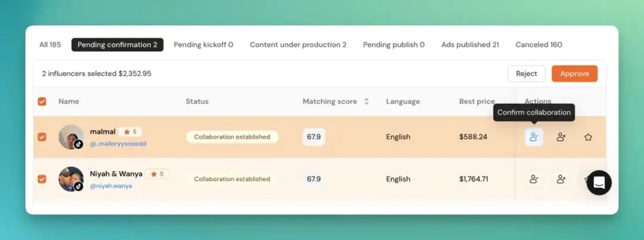The image size is (644, 240).
Task: Open the chat support widget
Action: click(x=599, y=183)
